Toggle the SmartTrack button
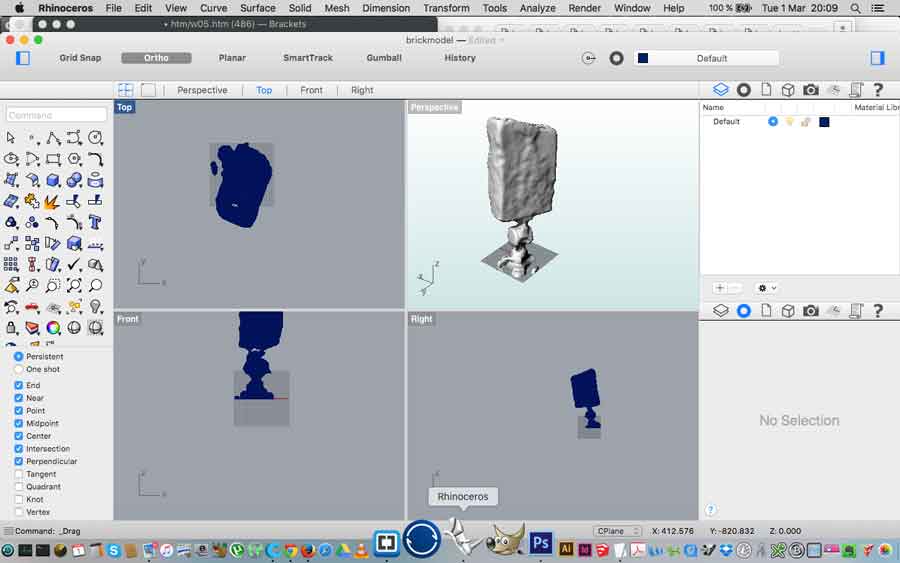This screenshot has width=900, height=563. coord(308,58)
